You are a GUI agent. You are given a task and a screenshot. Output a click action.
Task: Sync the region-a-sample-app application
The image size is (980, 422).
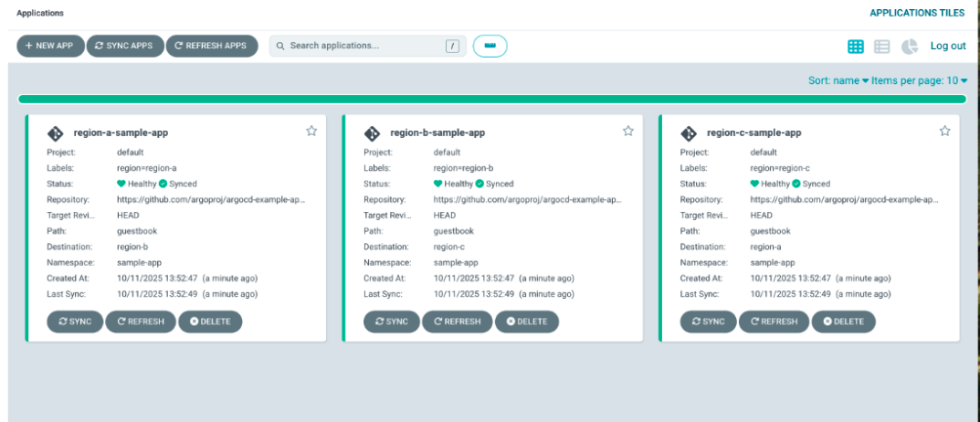pyautogui.click(x=75, y=322)
